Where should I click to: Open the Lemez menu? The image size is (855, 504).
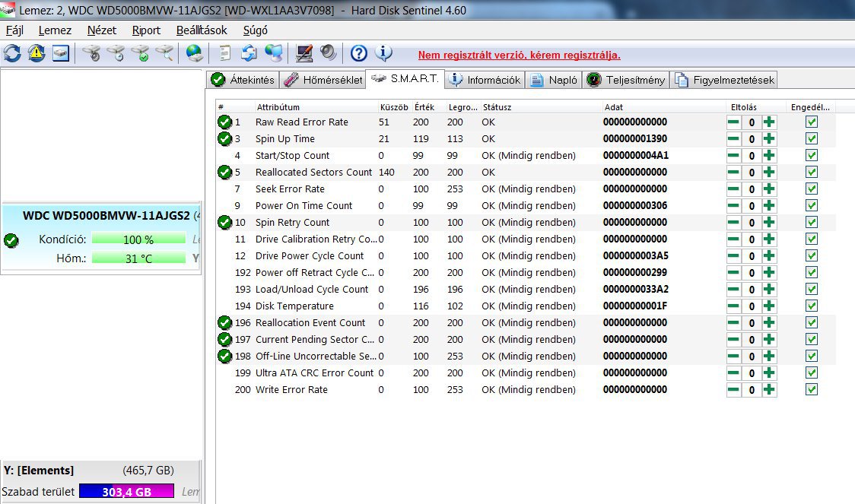click(x=55, y=30)
